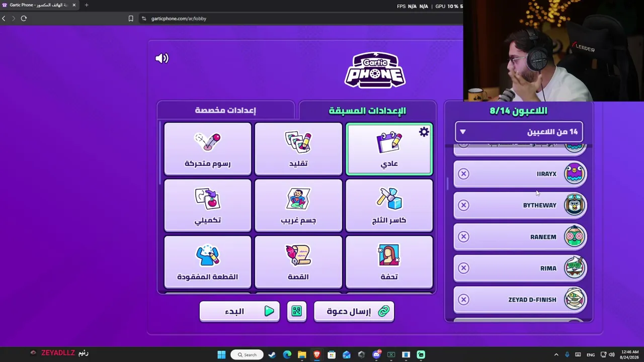The width and height of the screenshot is (644, 362).
Task: Mute the game sound with the speaker icon
Action: 162,58
